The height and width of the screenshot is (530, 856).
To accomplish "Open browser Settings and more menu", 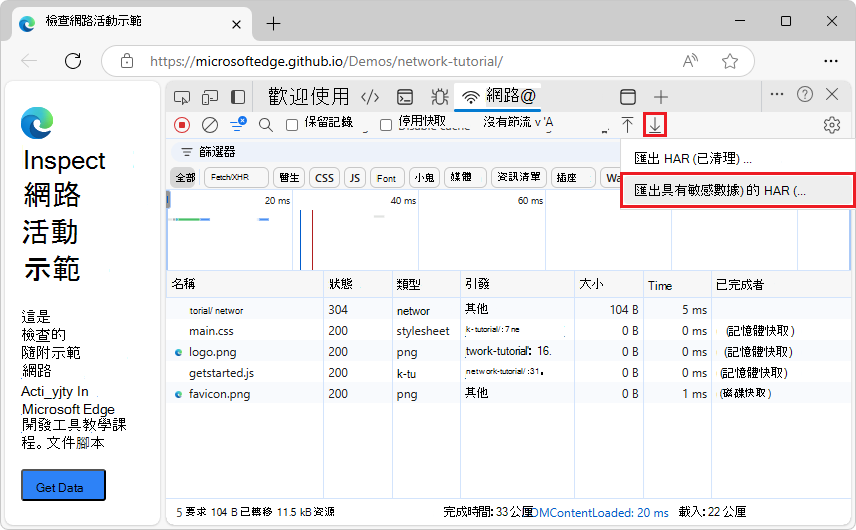I will coord(831,61).
